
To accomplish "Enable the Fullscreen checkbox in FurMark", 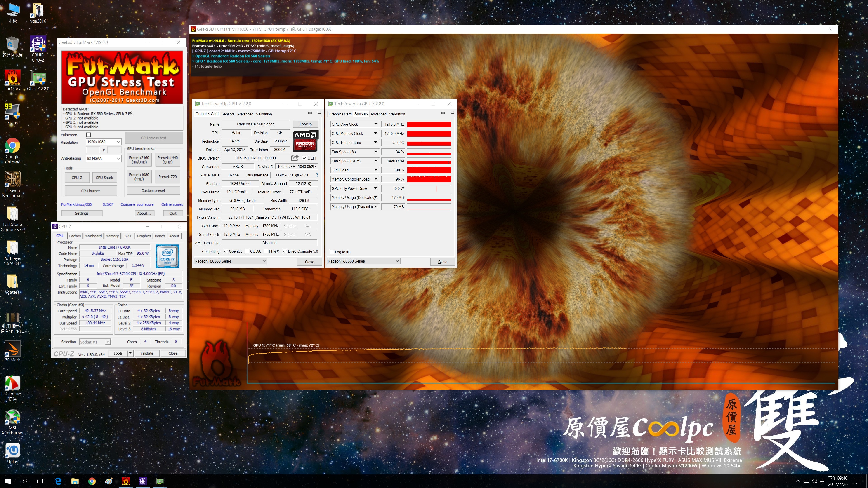I will [x=89, y=135].
